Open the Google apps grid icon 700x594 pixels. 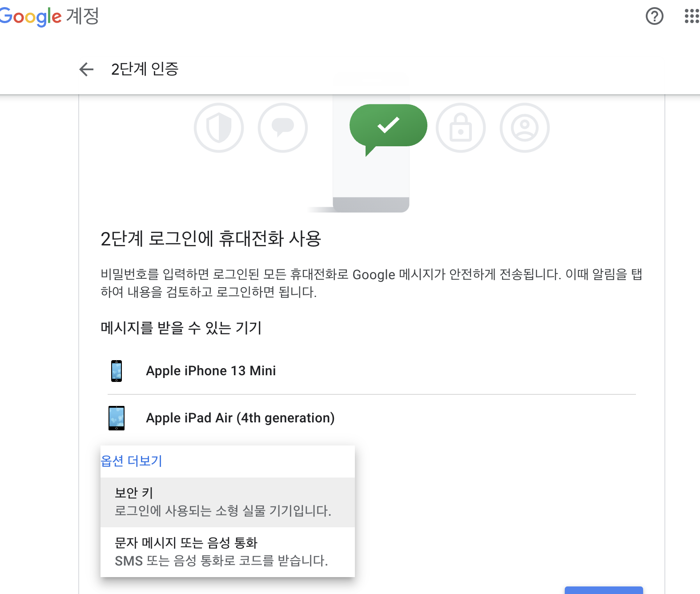pos(692,16)
